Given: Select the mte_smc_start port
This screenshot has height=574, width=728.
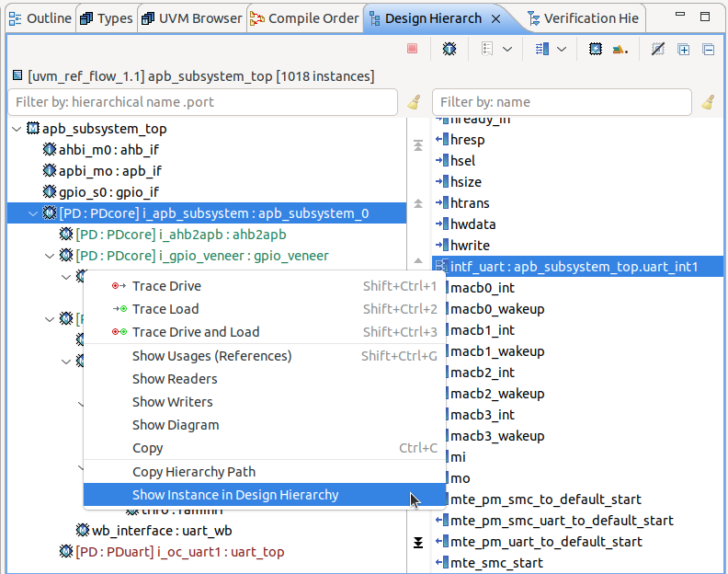Looking at the screenshot, I should pos(489,563).
